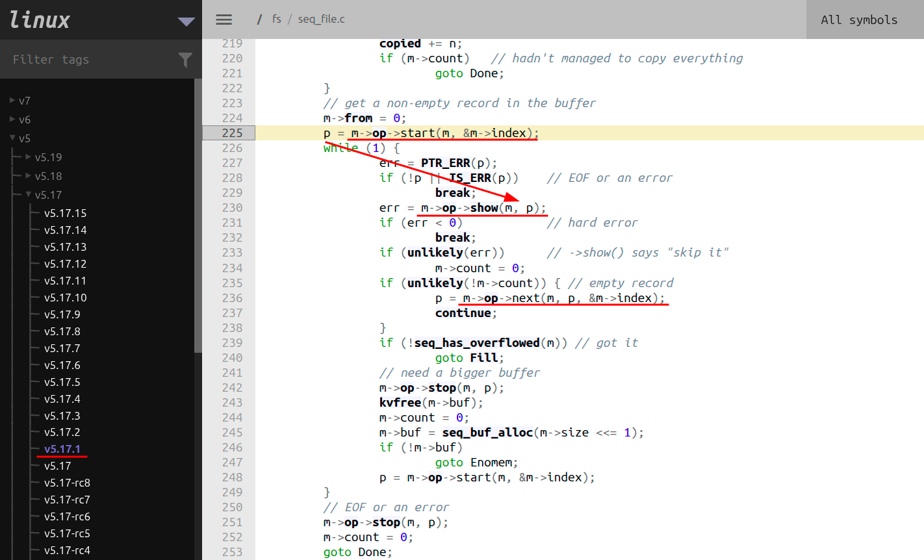Follow the seq_buf_alloc identifier link
The image size is (924, 560).
(487, 433)
